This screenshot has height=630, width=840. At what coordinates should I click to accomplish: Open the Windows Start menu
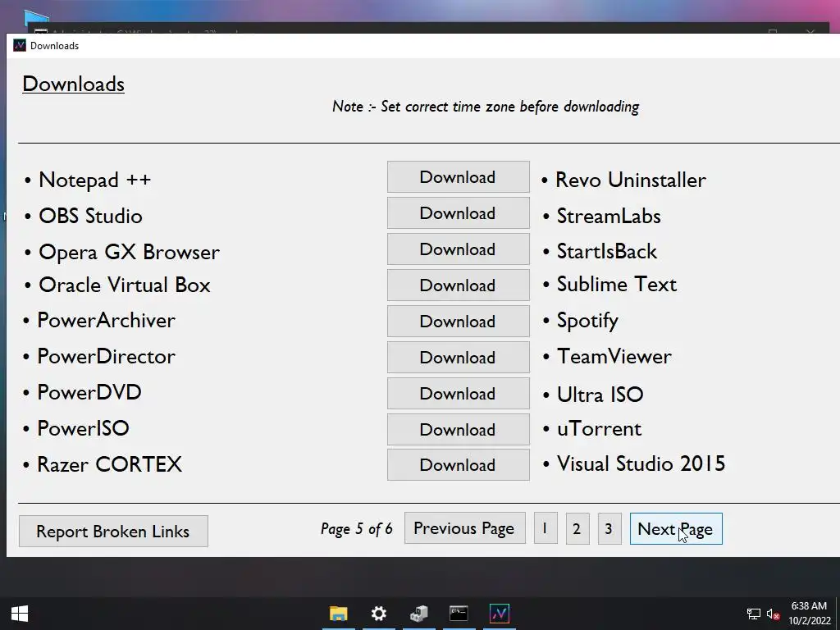pyautogui.click(x=20, y=614)
